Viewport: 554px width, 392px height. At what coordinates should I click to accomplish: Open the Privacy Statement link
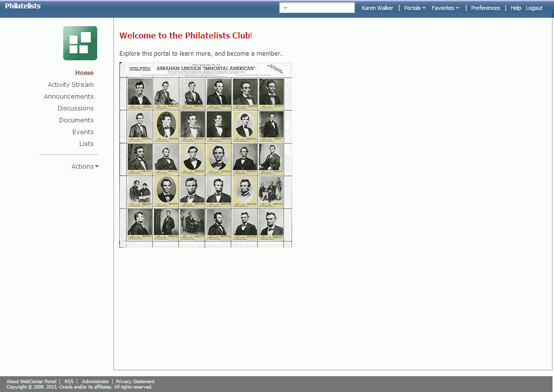135,382
